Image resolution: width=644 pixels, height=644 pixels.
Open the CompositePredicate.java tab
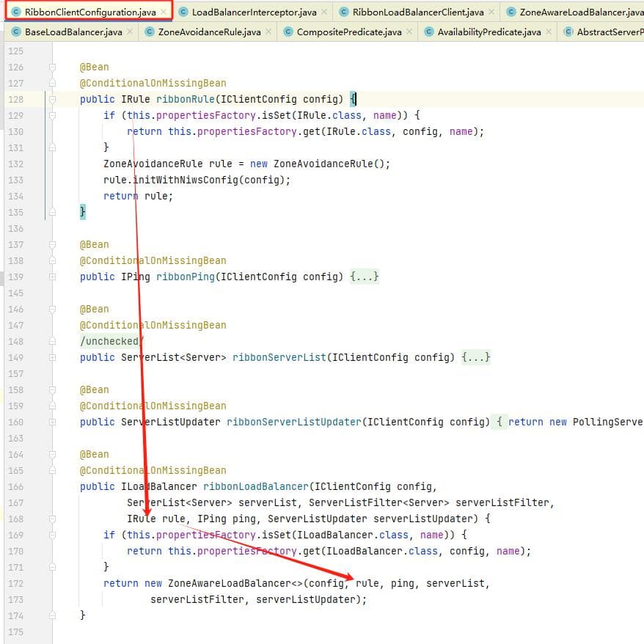[x=349, y=32]
